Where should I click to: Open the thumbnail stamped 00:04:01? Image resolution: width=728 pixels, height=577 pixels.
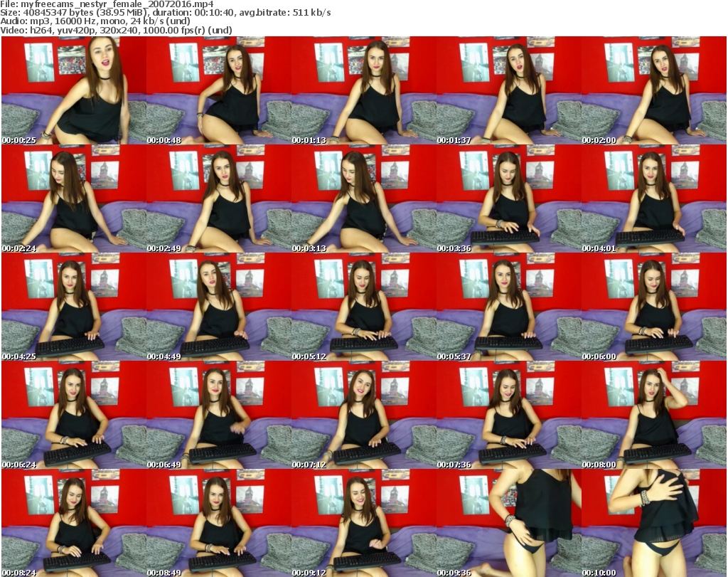(654, 198)
